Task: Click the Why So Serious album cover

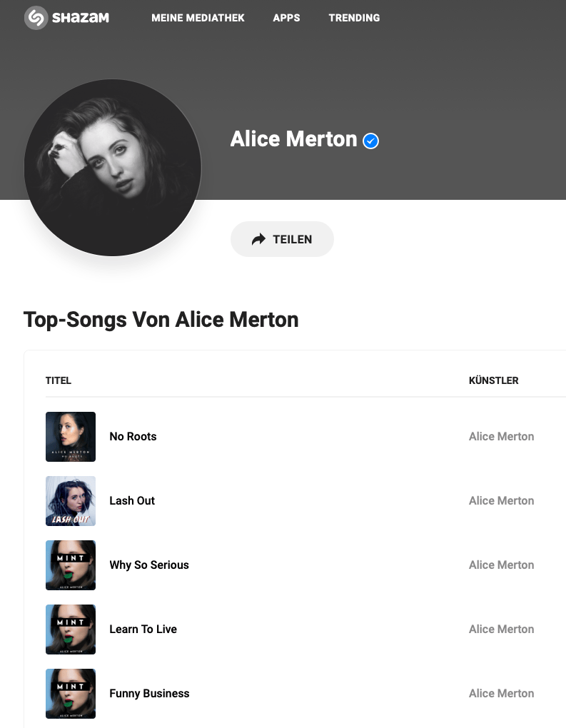Action: tap(71, 565)
